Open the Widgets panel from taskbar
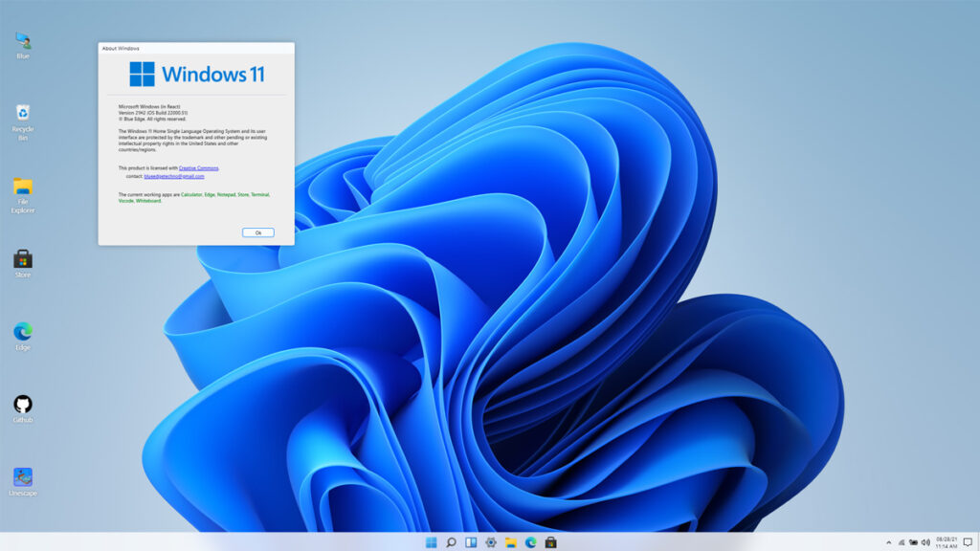Viewport: 980px width, 551px height. pyautogui.click(x=471, y=542)
